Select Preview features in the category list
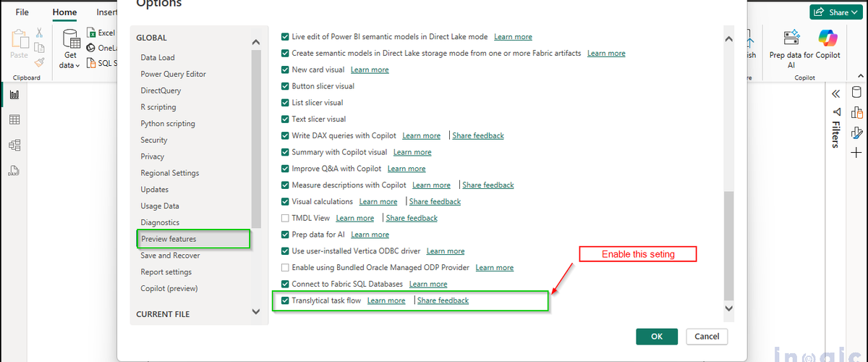This screenshot has height=362, width=868. click(x=194, y=239)
